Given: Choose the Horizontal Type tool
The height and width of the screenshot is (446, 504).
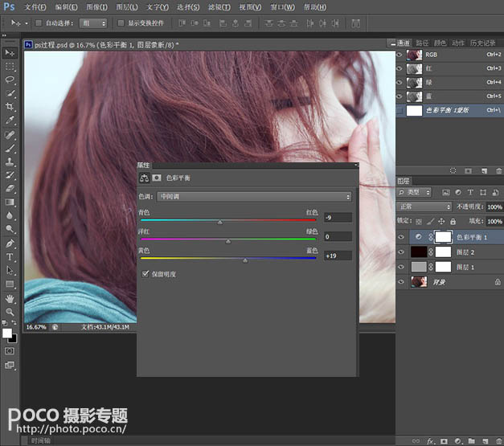Looking at the screenshot, I should point(10,257).
